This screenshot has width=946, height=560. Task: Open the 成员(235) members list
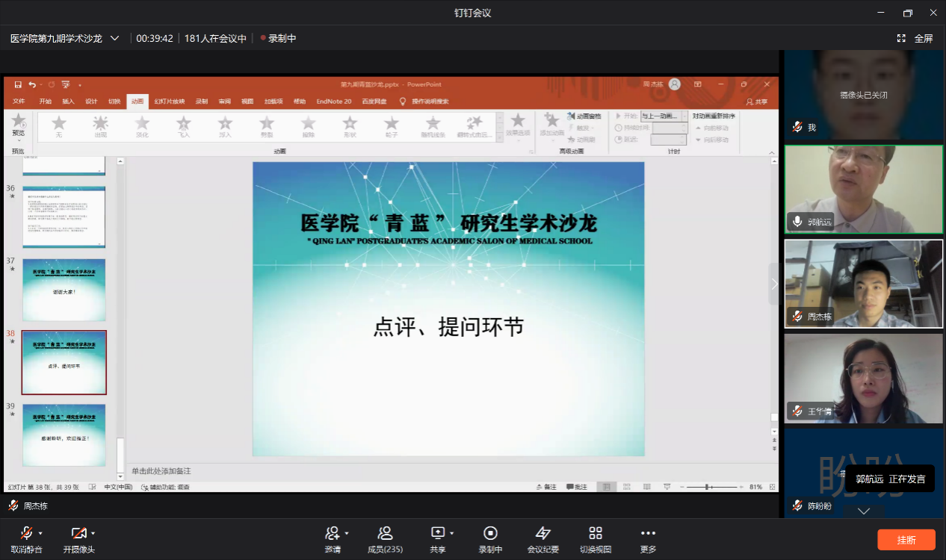click(x=385, y=533)
